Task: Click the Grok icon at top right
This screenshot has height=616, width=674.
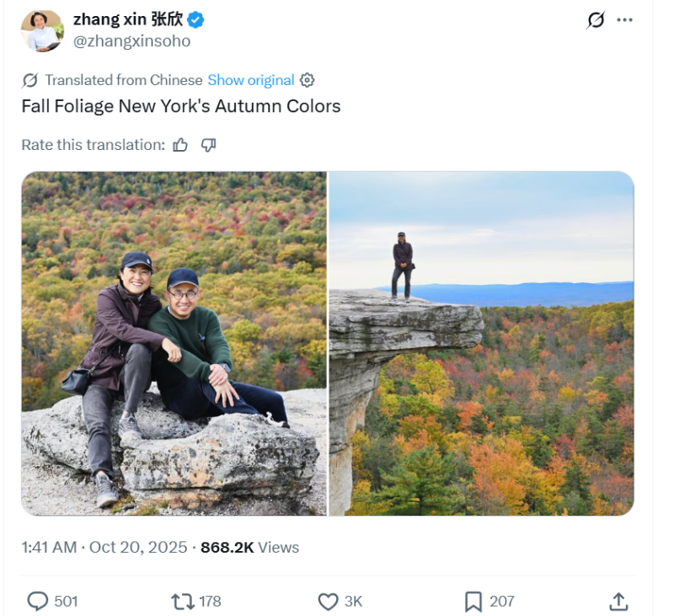Action: pyautogui.click(x=596, y=20)
